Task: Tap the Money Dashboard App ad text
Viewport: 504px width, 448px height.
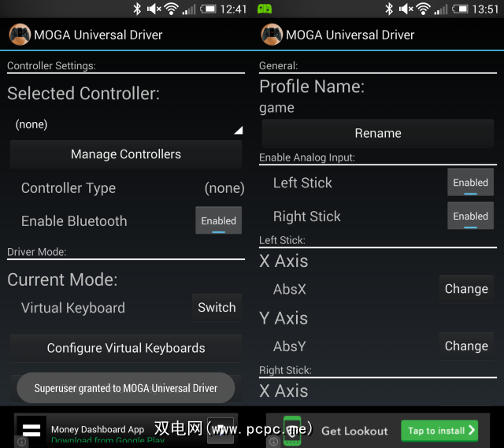Action: click(98, 430)
